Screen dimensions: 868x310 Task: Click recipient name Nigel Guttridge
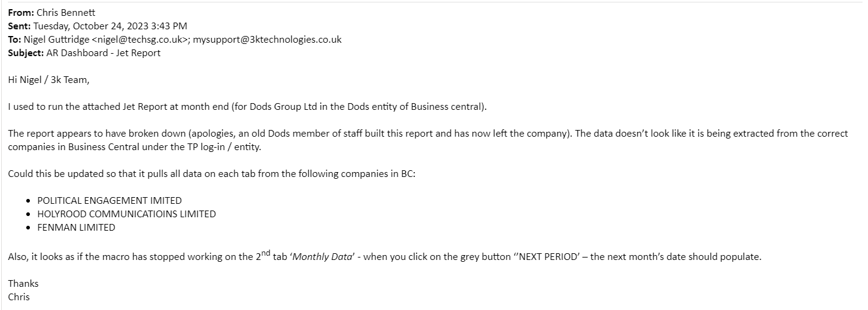[x=57, y=39]
